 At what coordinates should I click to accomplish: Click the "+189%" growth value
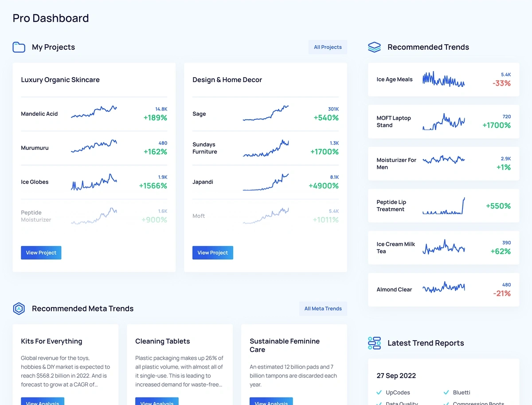click(x=155, y=118)
